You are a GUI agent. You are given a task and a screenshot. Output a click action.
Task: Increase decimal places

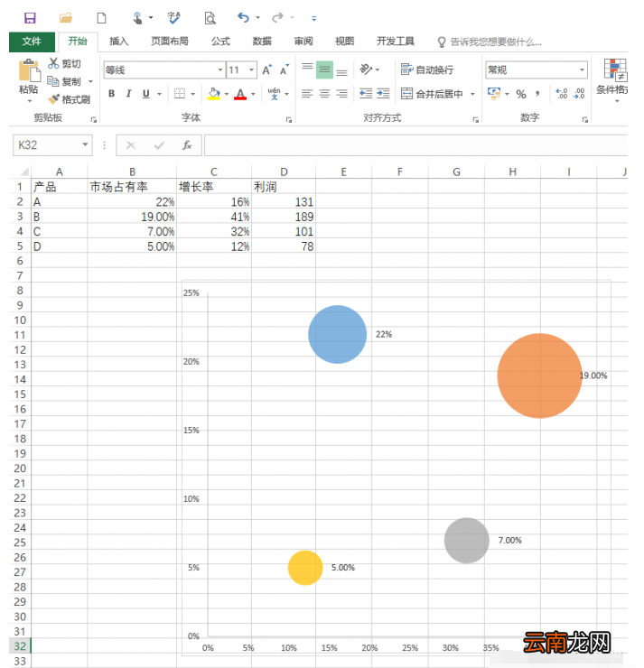pyautogui.click(x=562, y=94)
